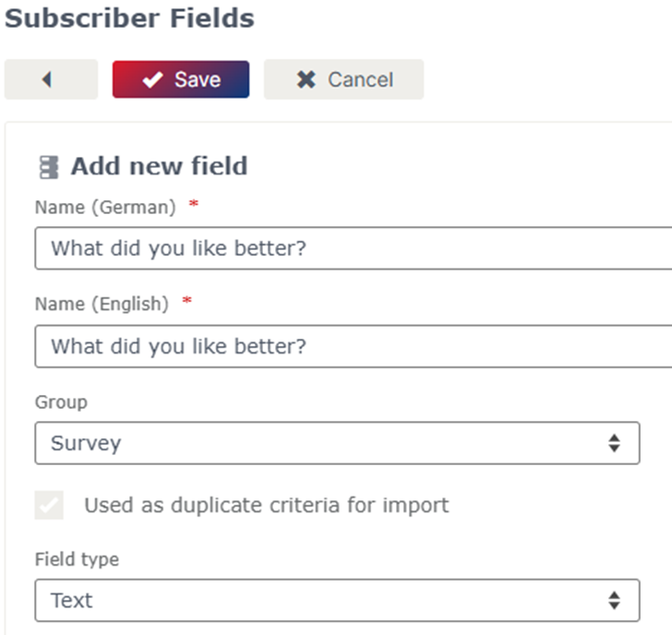The image size is (672, 635).
Task: Save the new subscriber field
Action: pos(181,79)
